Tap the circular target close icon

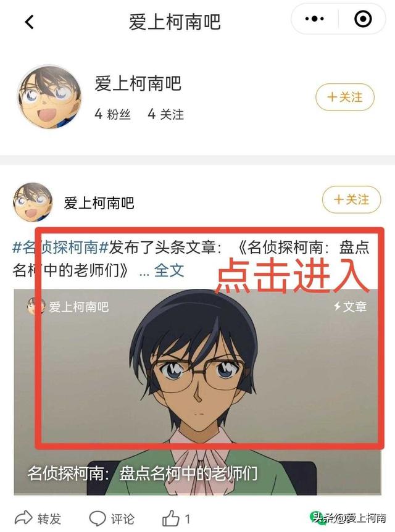(363, 19)
